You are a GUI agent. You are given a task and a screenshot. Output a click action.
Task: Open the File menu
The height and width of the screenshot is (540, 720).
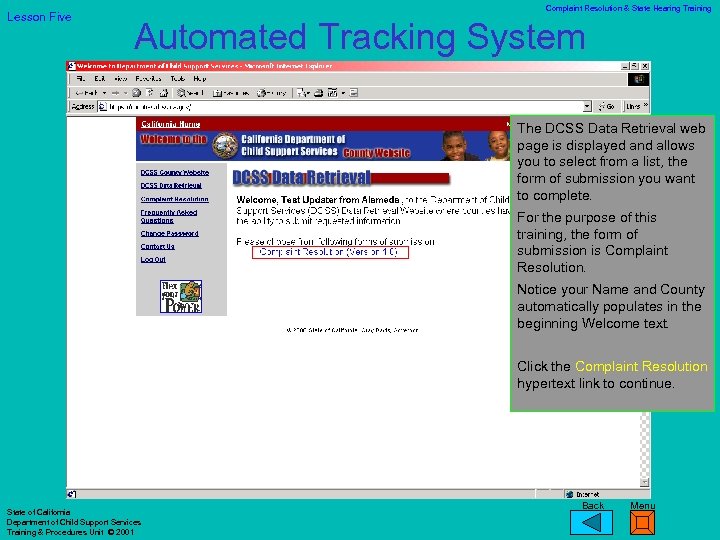pyautogui.click(x=81, y=79)
